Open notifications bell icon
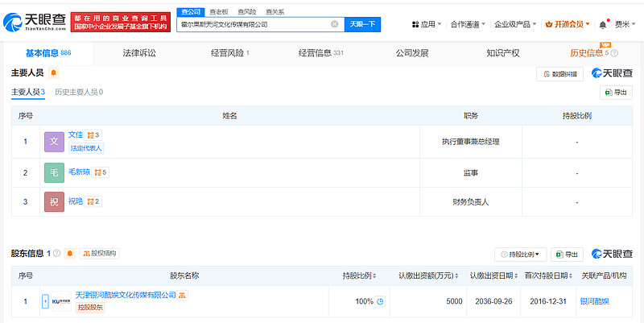Image resolution: width=644 pixels, height=323 pixels. pyautogui.click(x=603, y=24)
